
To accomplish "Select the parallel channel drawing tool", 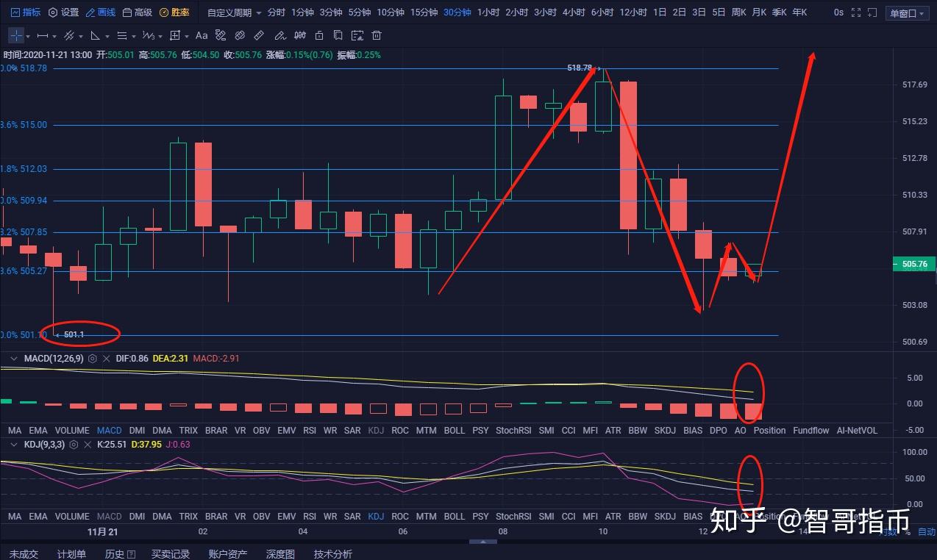I will (x=68, y=35).
